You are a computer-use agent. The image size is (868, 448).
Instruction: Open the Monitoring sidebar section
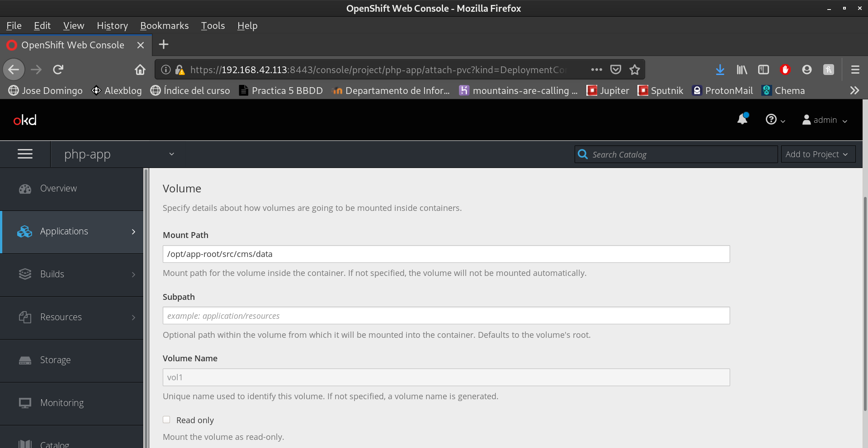pos(62,403)
